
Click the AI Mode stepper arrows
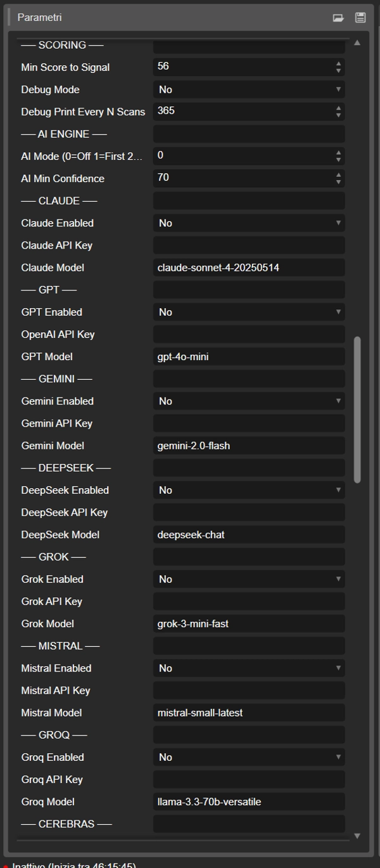(x=339, y=156)
